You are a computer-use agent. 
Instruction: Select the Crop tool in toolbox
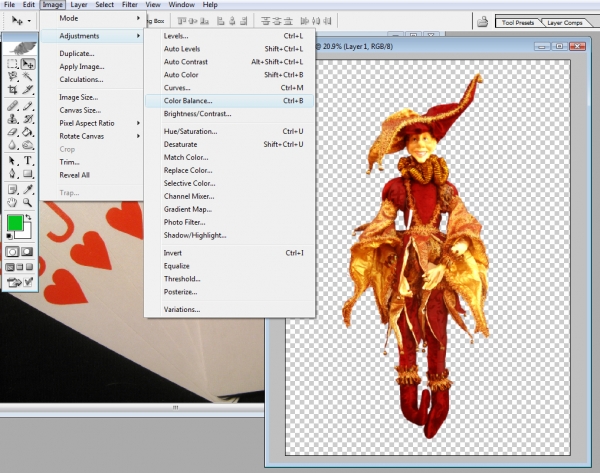13,90
